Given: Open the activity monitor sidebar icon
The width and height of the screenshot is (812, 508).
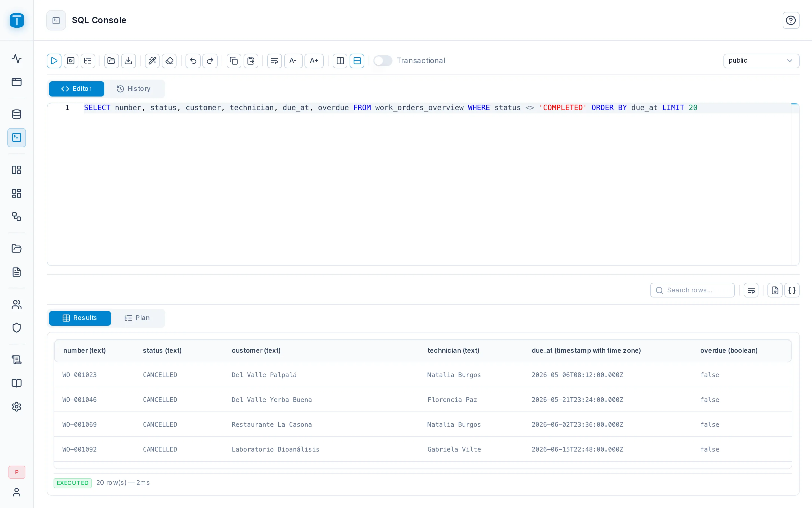Looking at the screenshot, I should click(17, 59).
